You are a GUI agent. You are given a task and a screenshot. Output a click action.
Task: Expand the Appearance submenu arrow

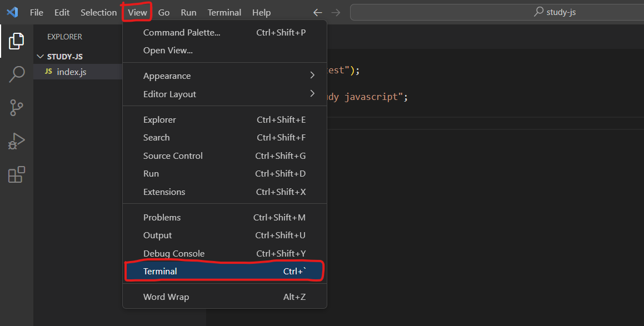tap(312, 75)
